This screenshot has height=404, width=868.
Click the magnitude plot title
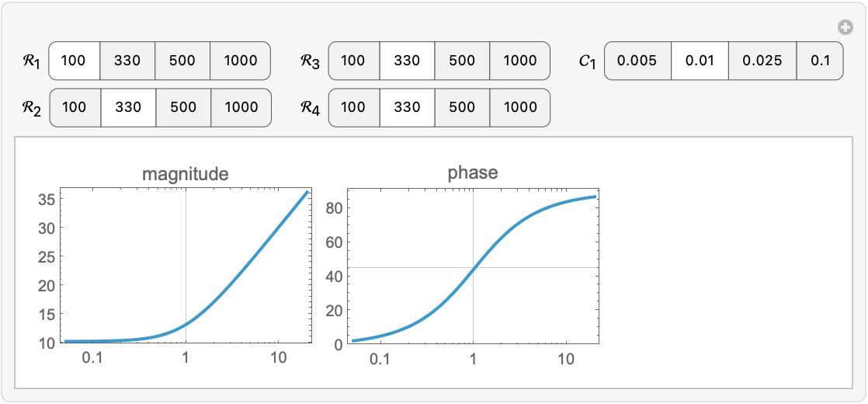[186, 174]
